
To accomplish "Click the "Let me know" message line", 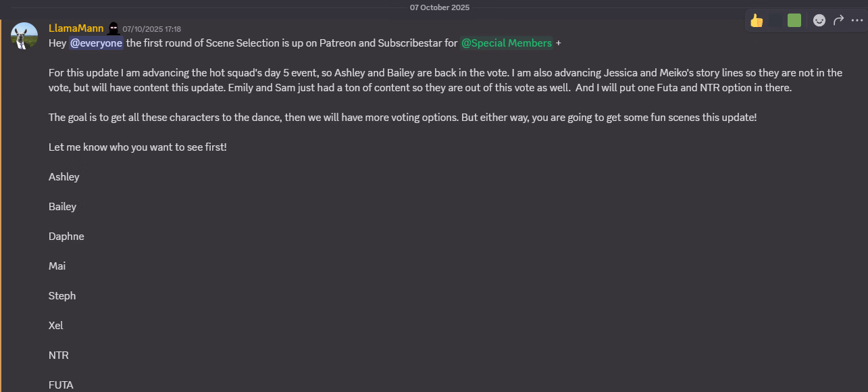I will tap(138, 147).
